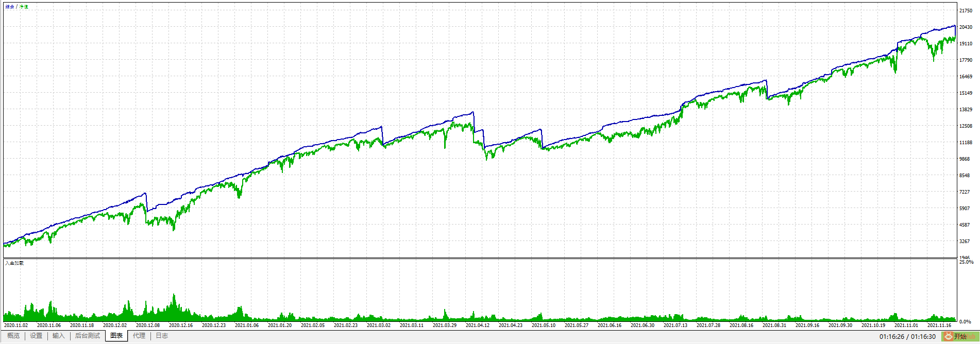Click the 2020.12.08 date label
Viewport: 980px width, 344px height.
(x=148, y=325)
